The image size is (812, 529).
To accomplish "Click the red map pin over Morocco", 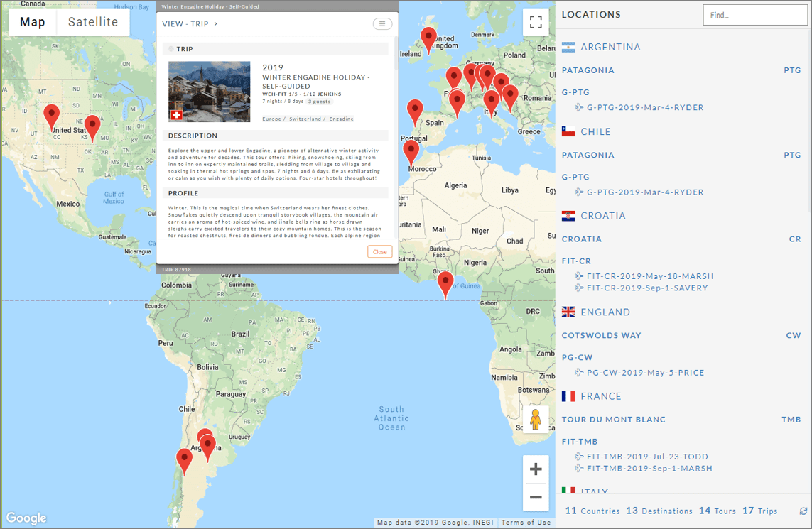I will (x=411, y=151).
